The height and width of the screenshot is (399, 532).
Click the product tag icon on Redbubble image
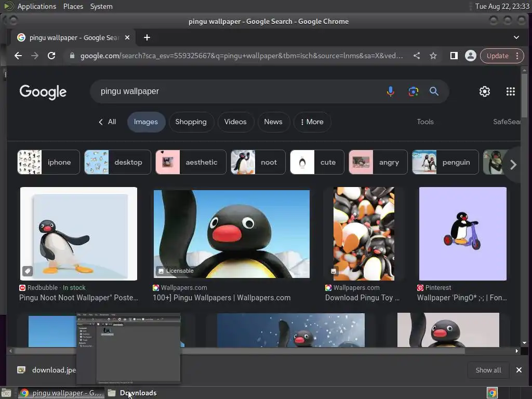pos(28,271)
